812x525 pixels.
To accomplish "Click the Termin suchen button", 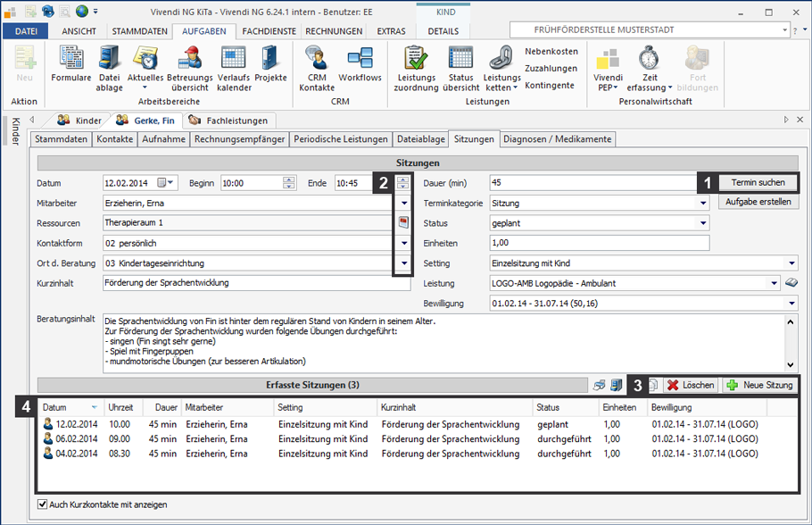I will pyautogui.click(x=758, y=182).
